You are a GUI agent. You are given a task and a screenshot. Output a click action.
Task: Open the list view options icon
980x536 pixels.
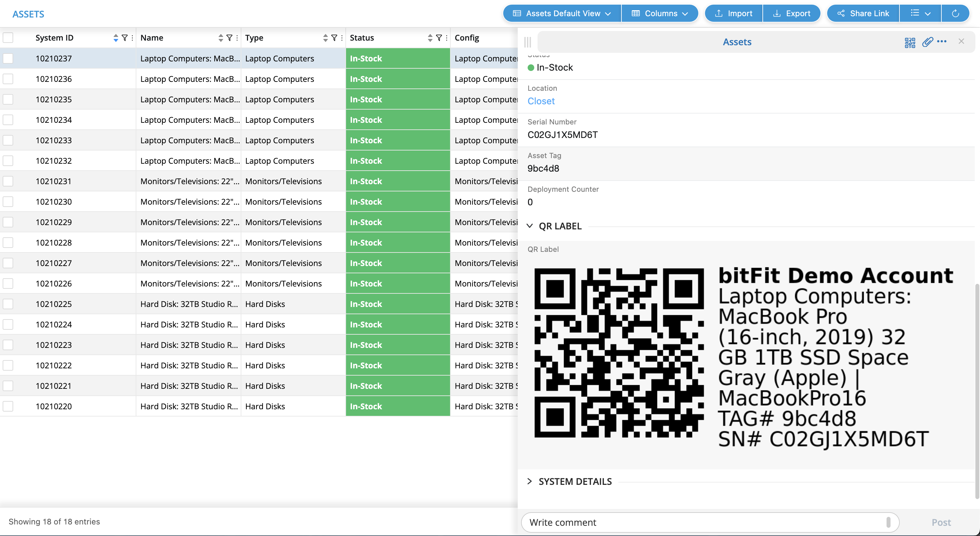(x=920, y=13)
